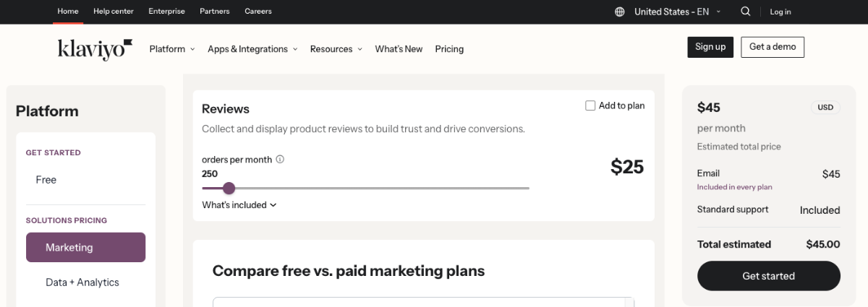This screenshot has width=868, height=307.
Task: Click the $25 Reviews price
Action: point(627,167)
